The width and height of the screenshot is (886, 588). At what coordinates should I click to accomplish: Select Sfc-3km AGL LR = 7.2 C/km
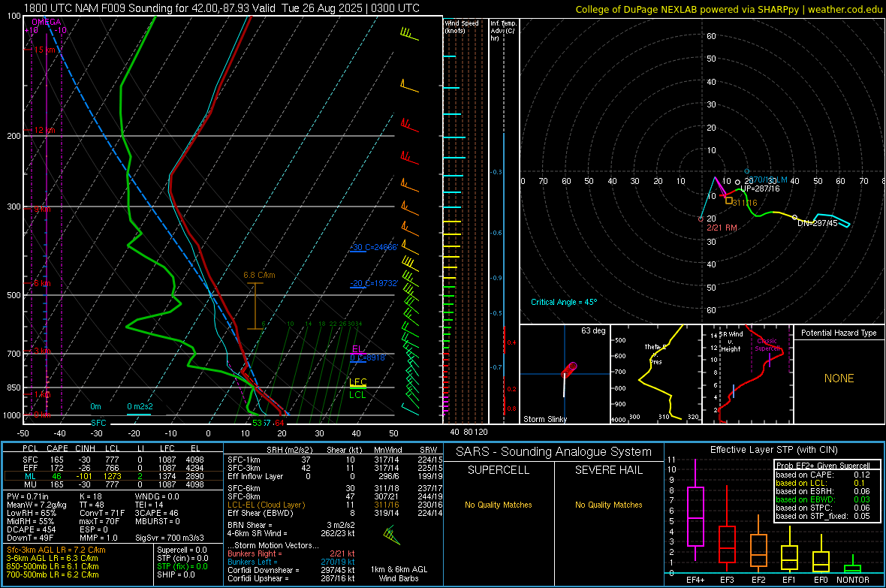tap(56, 550)
